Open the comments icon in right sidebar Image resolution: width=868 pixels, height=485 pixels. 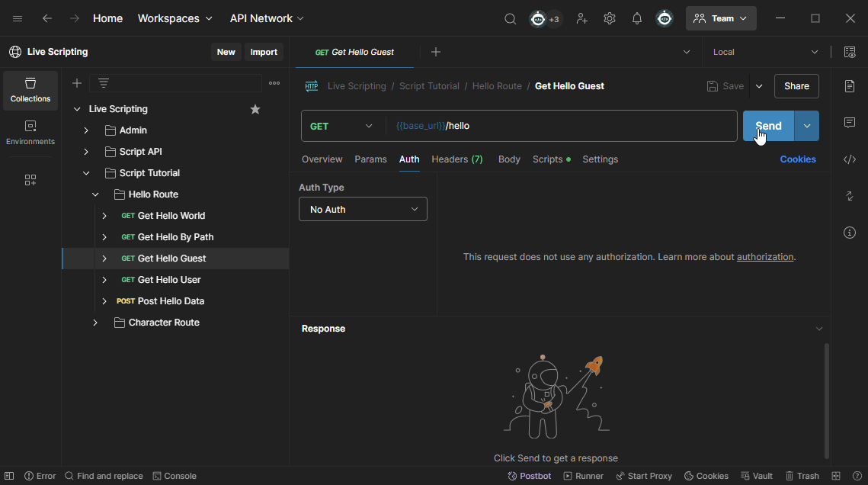[850, 122]
